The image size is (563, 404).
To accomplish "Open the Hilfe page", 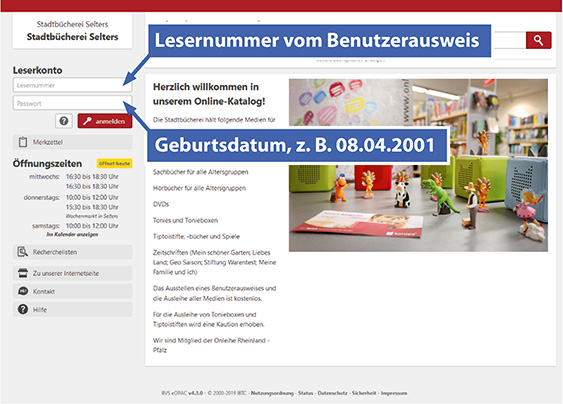I will 72,310.
